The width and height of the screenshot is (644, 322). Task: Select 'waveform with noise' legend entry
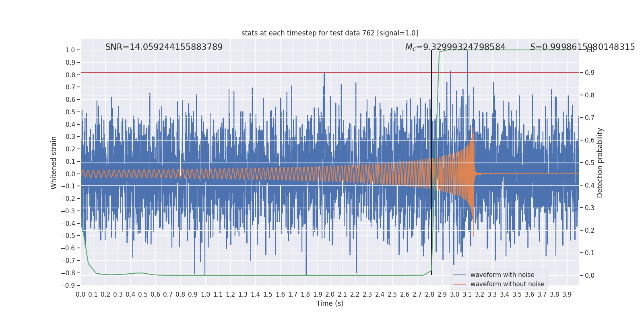click(502, 275)
